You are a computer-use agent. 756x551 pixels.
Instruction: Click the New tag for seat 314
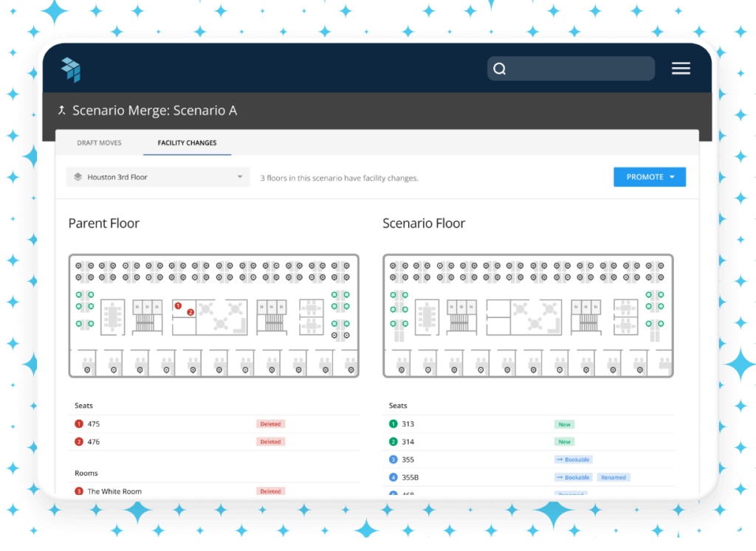(x=565, y=442)
